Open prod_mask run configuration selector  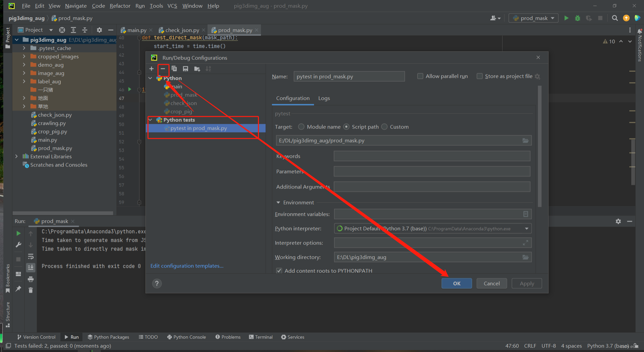click(x=533, y=18)
